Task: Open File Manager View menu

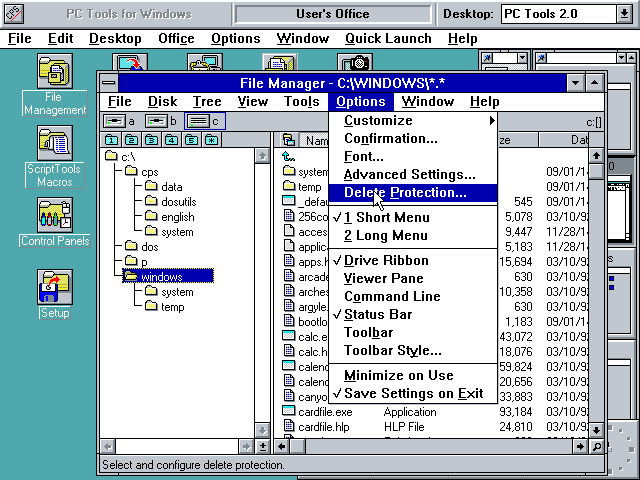Action: (x=253, y=102)
